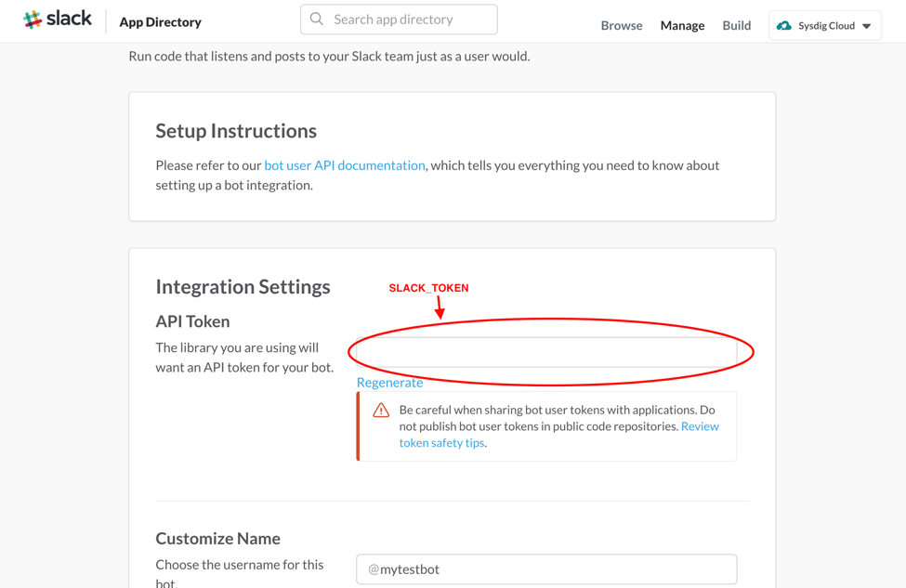
Task: Open the Build menu item
Action: tap(737, 25)
